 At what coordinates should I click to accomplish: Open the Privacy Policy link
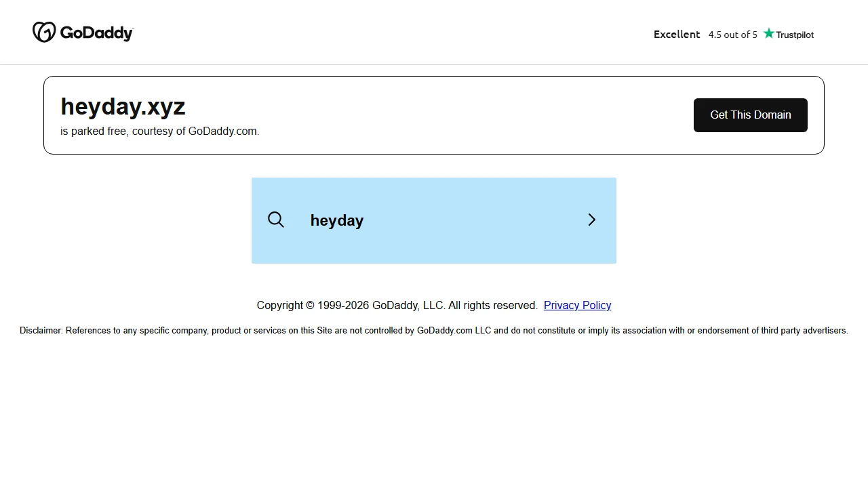coord(577,306)
